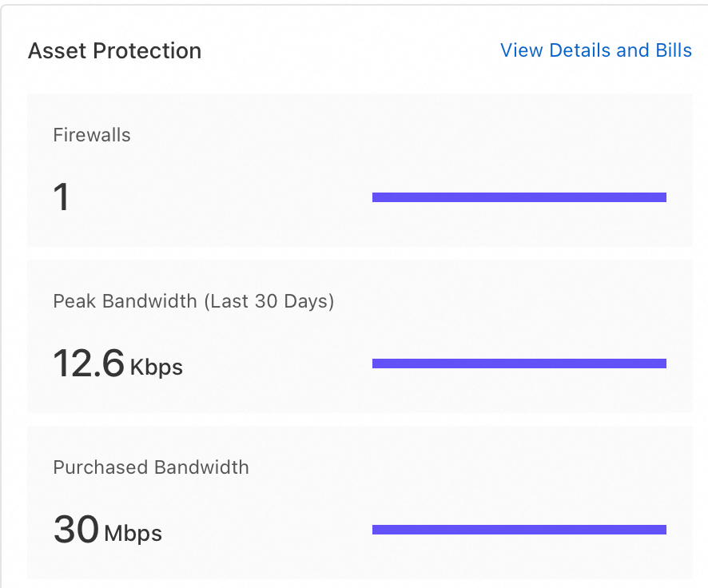
Task: Click the Asset Protection panel heading
Action: pyautogui.click(x=114, y=51)
